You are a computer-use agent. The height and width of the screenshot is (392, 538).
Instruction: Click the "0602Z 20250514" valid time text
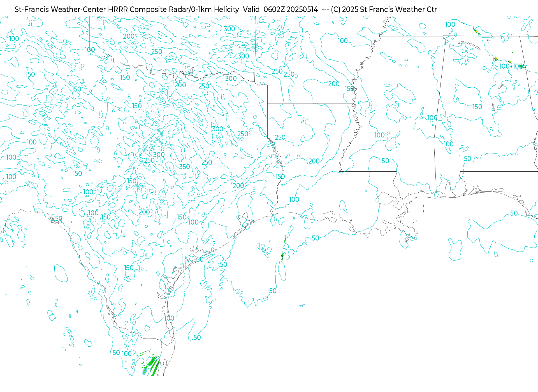pos(291,10)
